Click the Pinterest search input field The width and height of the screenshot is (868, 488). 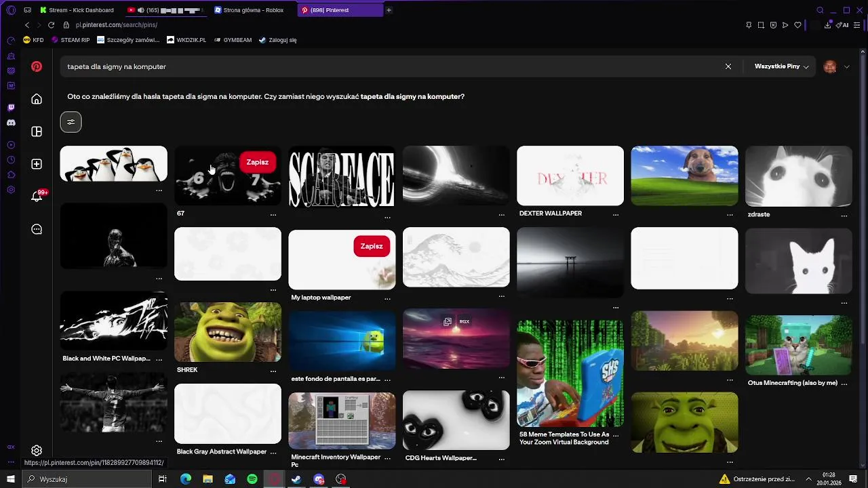[x=393, y=66]
